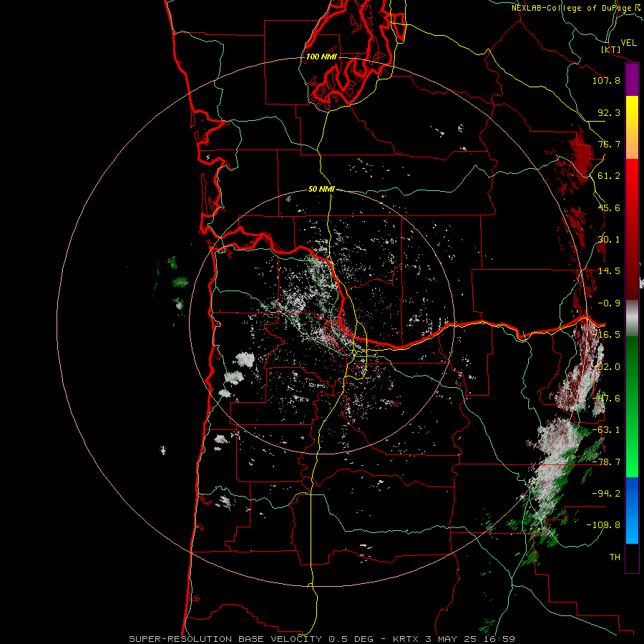Click the VEL legend title
This screenshot has width=644, height=644.
pyautogui.click(x=628, y=43)
